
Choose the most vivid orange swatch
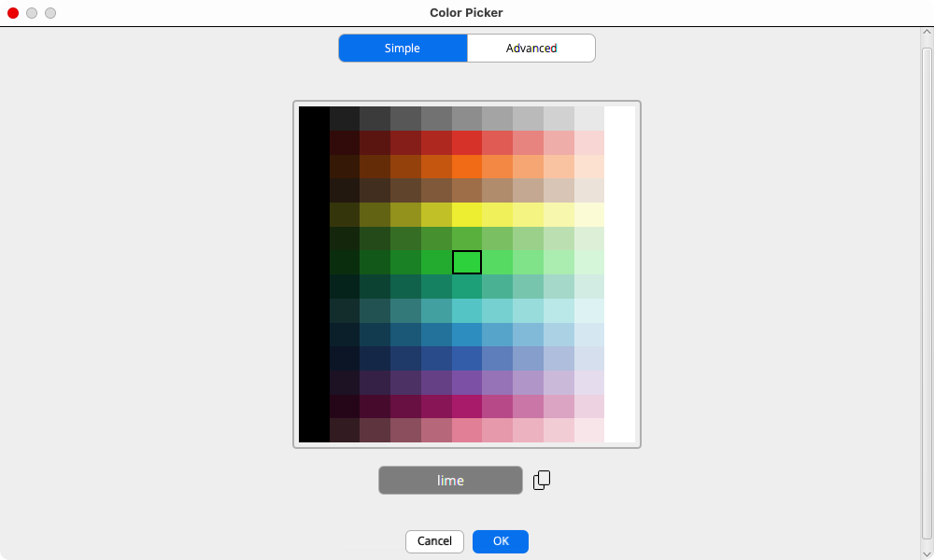click(x=467, y=166)
